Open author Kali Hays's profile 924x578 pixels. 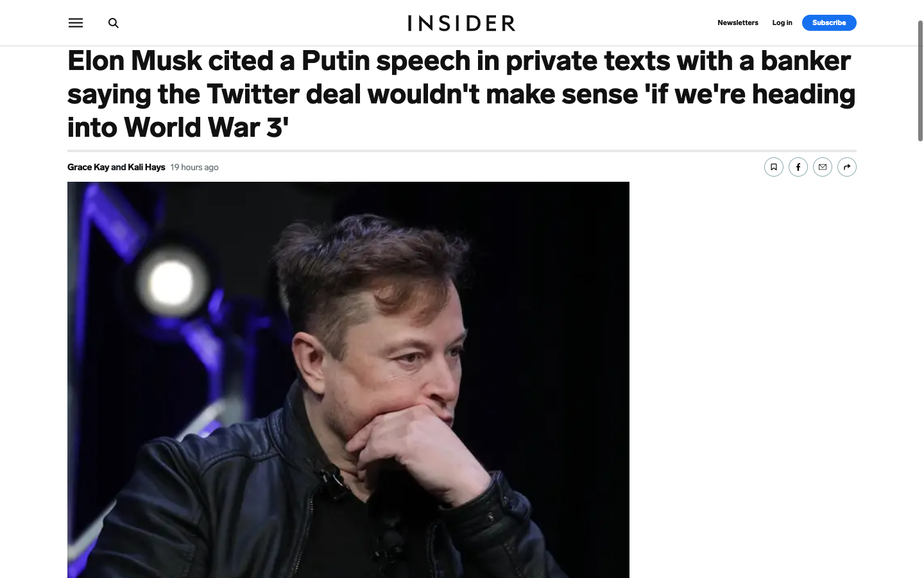click(146, 167)
